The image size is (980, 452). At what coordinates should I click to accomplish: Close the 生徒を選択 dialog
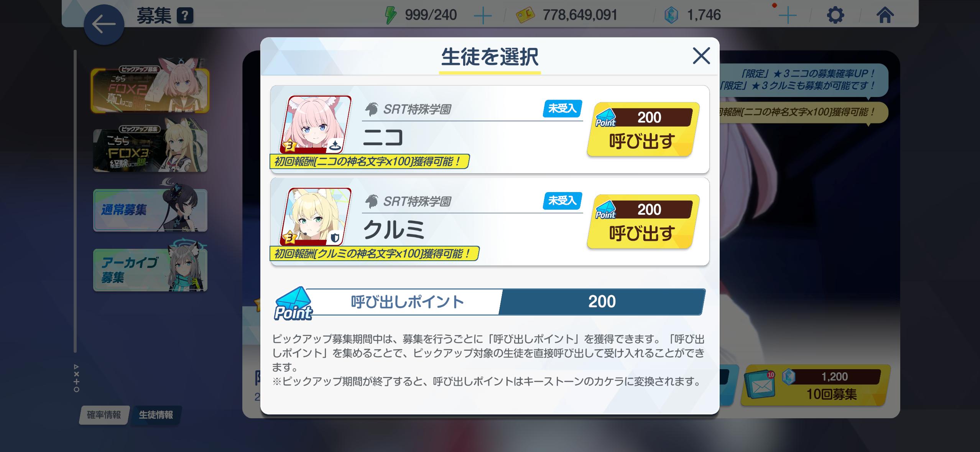click(701, 56)
